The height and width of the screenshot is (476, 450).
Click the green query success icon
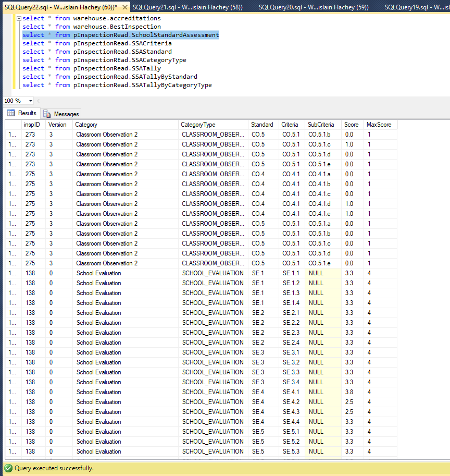click(8, 468)
